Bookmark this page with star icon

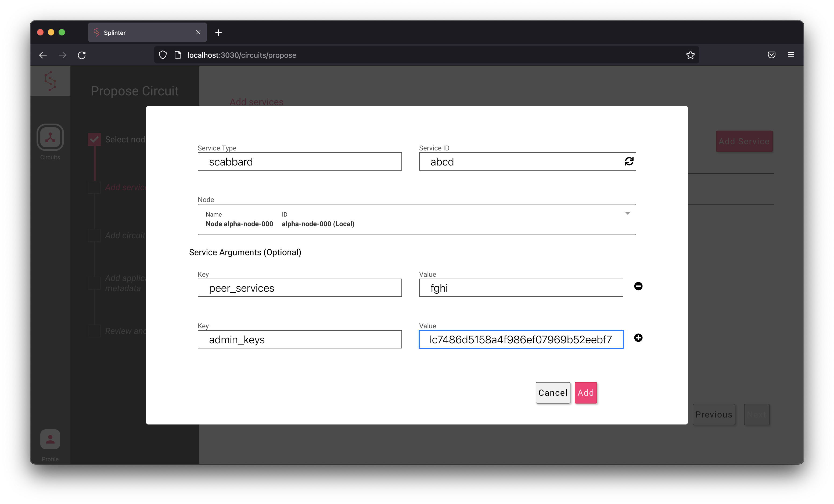tap(690, 55)
